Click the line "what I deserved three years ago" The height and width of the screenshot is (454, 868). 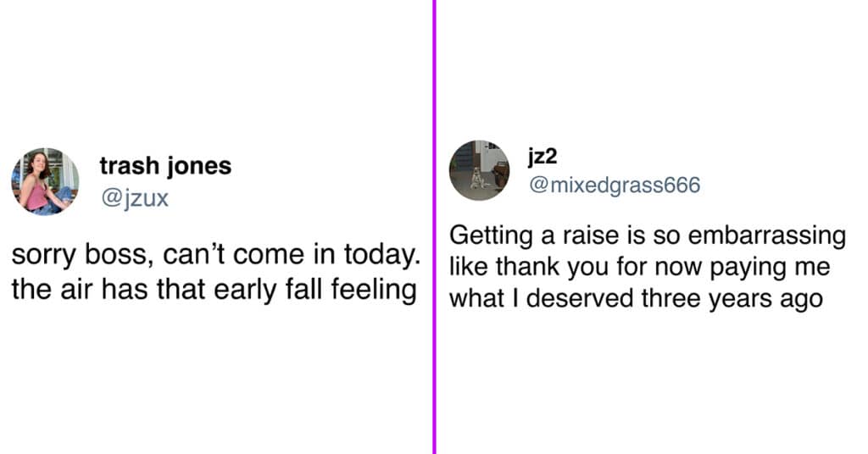pyautogui.click(x=636, y=299)
